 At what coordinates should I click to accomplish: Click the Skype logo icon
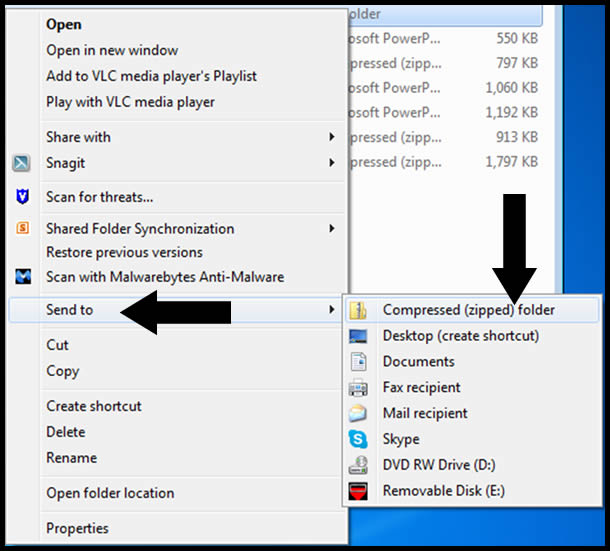(358, 439)
